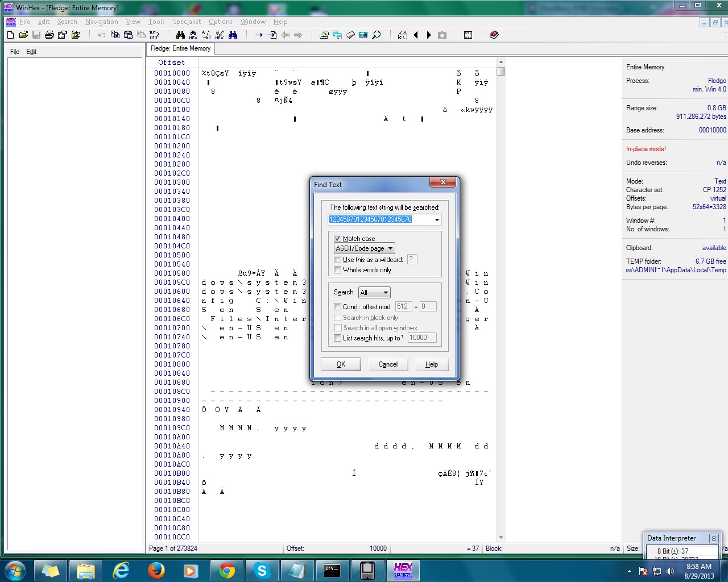Screen dimensions: 728x582
Task: Click the wildcard character question mark field
Action: (412, 259)
